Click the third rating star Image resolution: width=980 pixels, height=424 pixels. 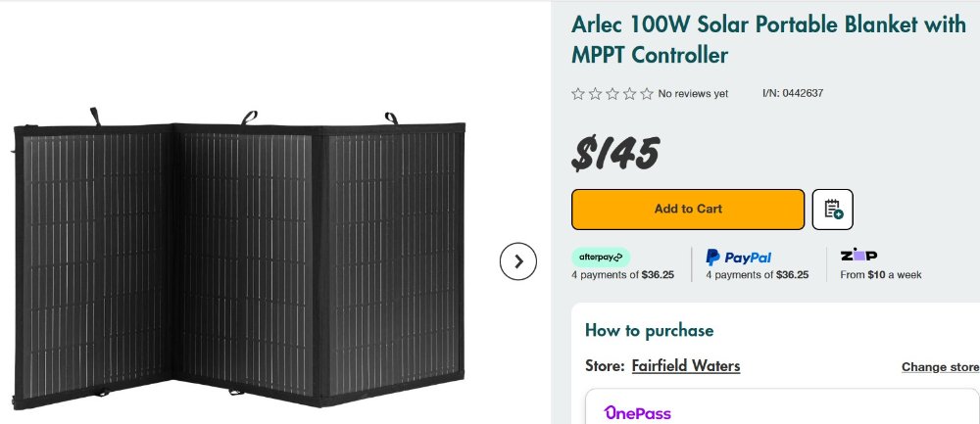[x=612, y=94]
